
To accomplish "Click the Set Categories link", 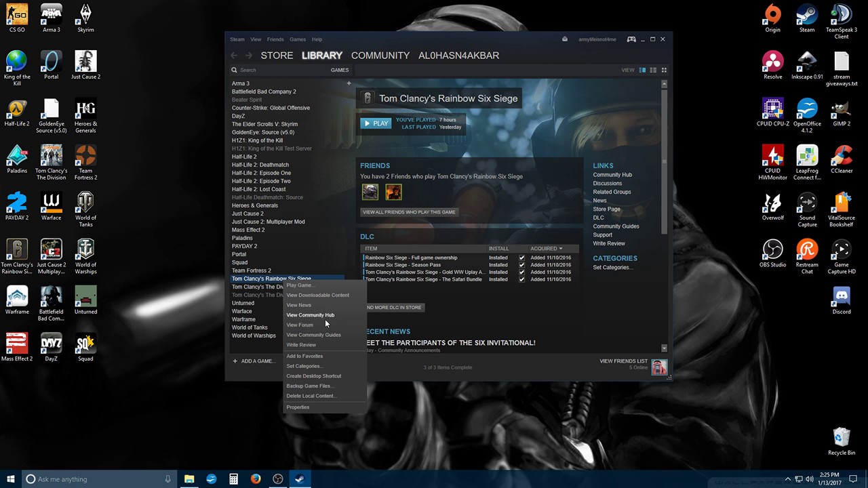I will pyautogui.click(x=613, y=268).
